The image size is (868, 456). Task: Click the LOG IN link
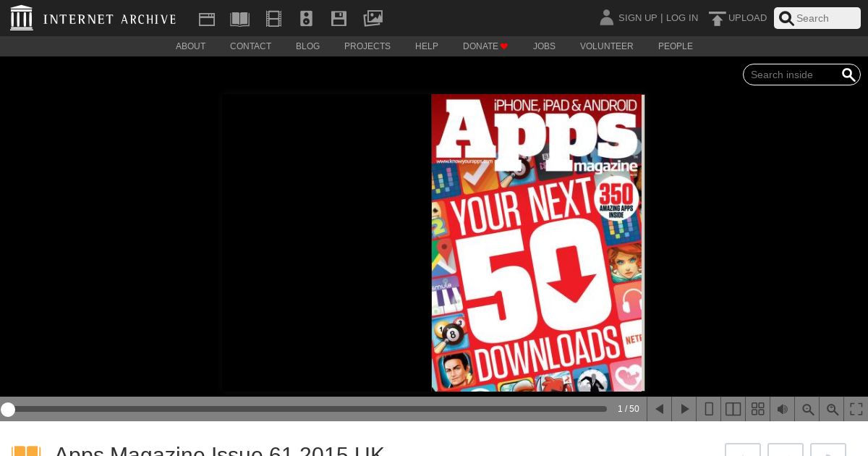click(x=682, y=18)
